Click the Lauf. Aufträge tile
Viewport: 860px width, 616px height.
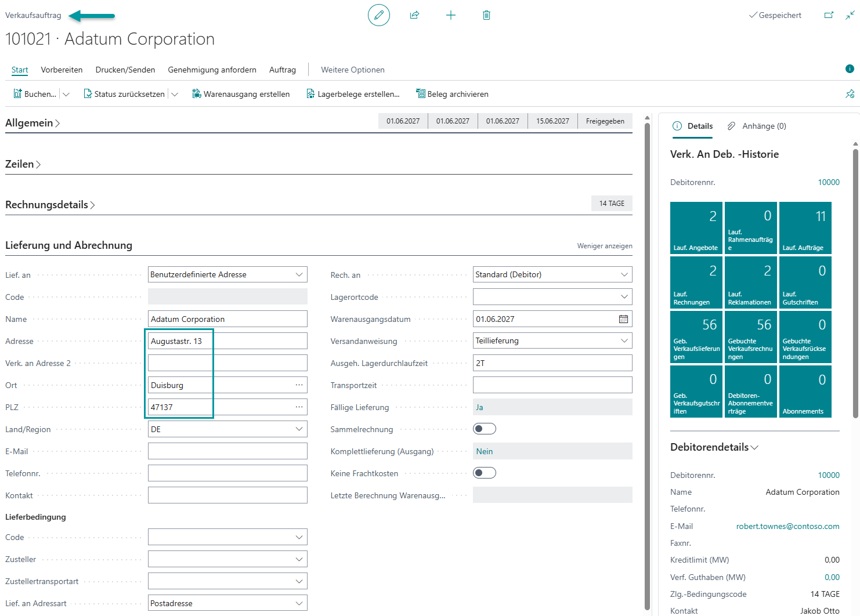coord(805,227)
